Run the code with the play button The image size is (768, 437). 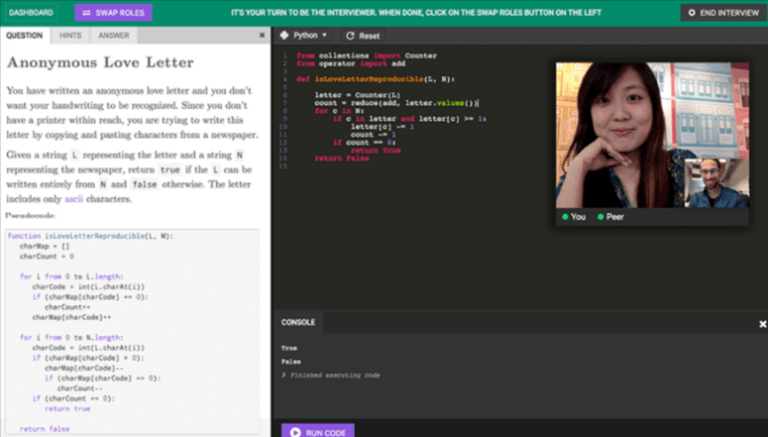tap(318, 432)
